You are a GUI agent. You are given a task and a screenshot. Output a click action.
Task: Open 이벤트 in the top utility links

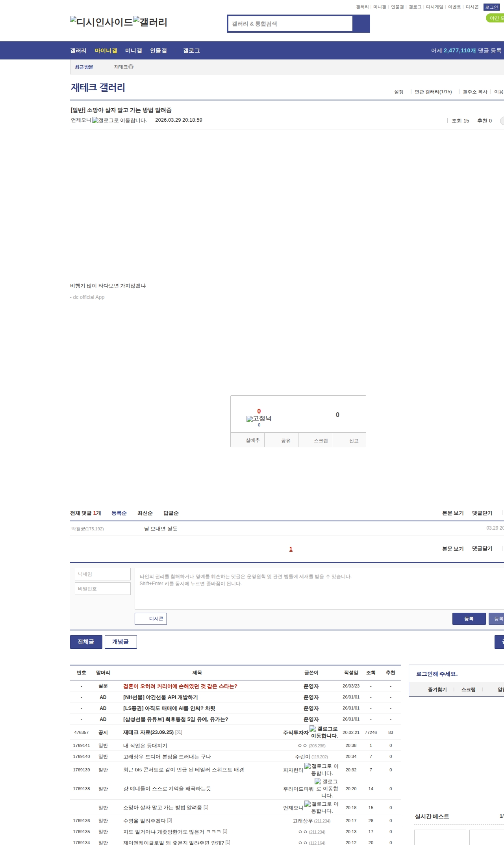[x=454, y=7]
